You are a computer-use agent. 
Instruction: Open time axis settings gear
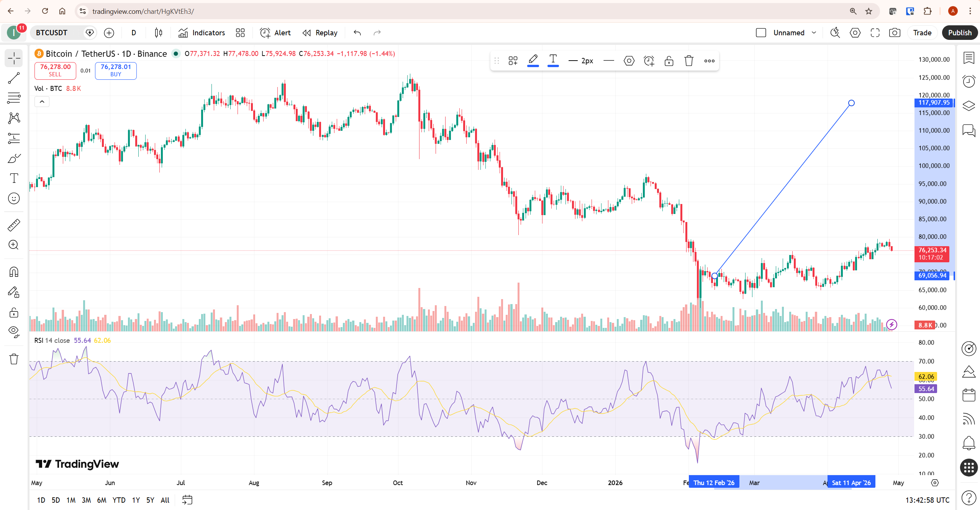click(x=935, y=483)
